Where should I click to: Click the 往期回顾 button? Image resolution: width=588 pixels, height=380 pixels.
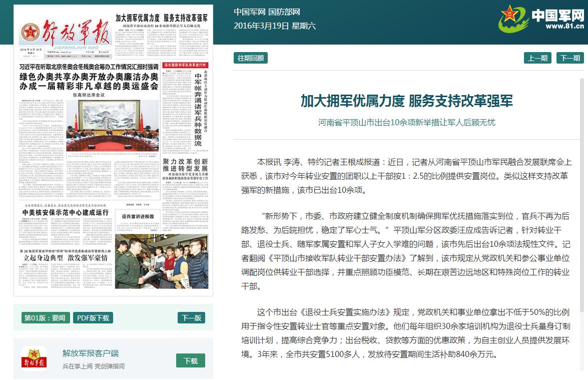pyautogui.click(x=251, y=58)
